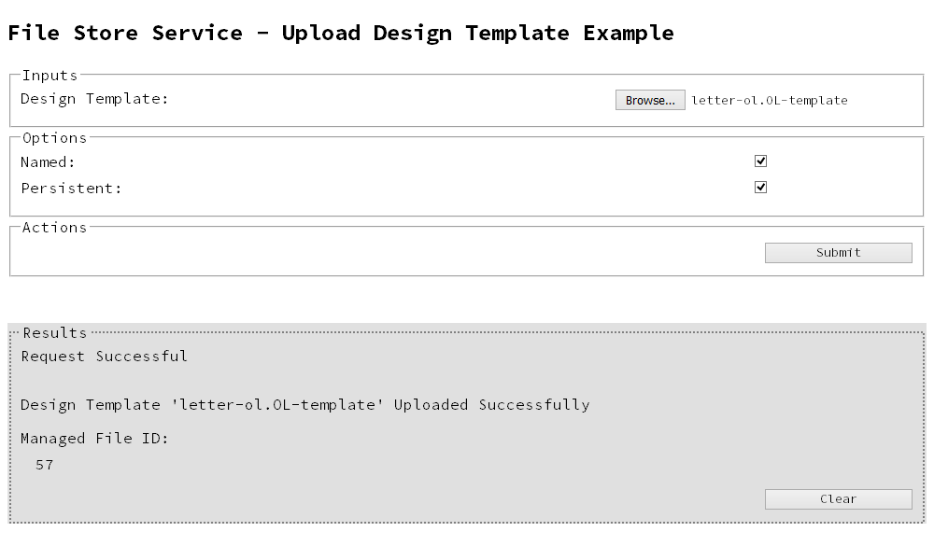Clear the results with Clear button
This screenshot has width=934, height=560.
838,499
